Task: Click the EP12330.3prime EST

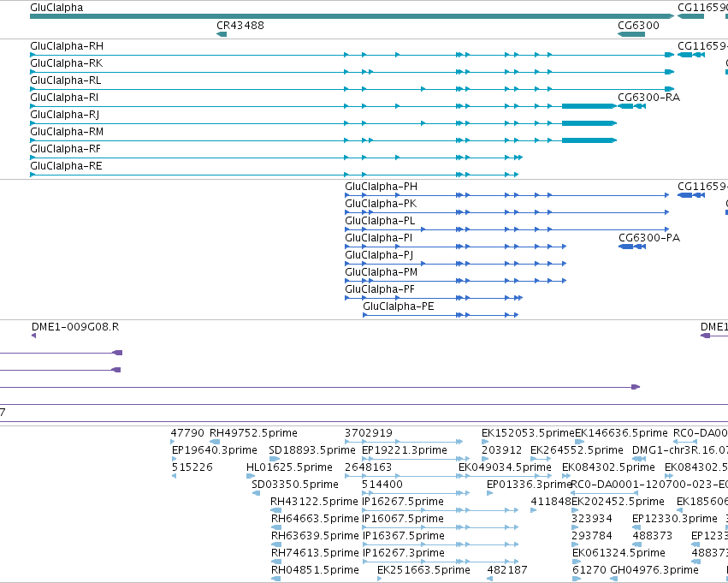Action: tap(675, 520)
